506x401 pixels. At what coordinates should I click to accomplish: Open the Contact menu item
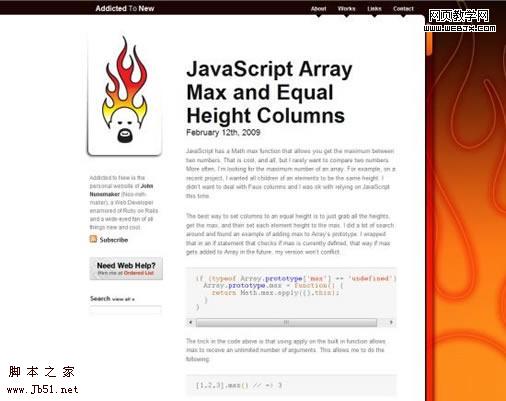coord(403,9)
